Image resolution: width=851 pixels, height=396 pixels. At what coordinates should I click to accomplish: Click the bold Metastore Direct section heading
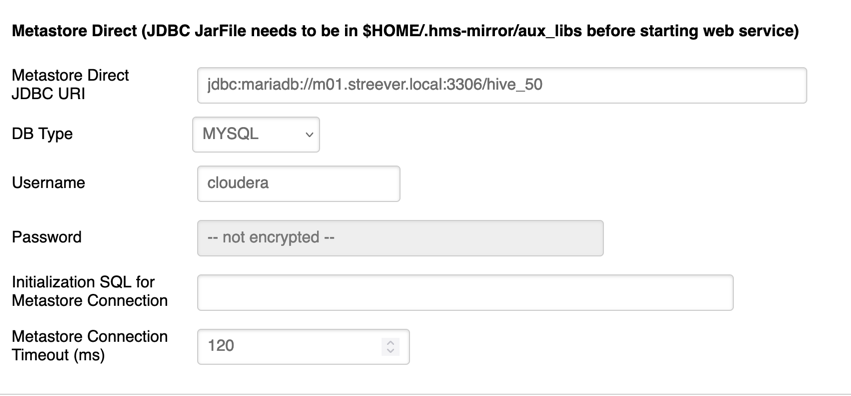click(405, 31)
